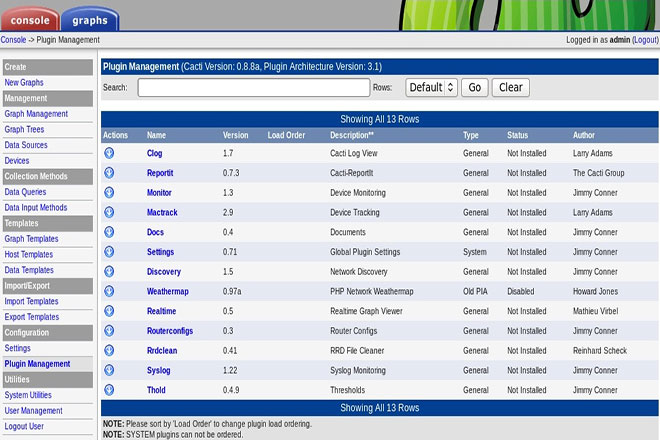
Task: Open the Docs plugin link
Action: (x=155, y=232)
